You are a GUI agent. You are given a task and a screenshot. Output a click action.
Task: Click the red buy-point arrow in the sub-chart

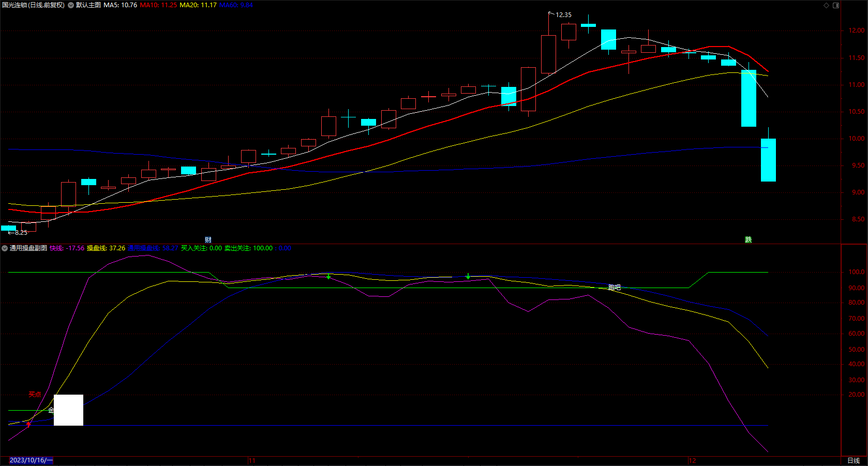pos(28,424)
